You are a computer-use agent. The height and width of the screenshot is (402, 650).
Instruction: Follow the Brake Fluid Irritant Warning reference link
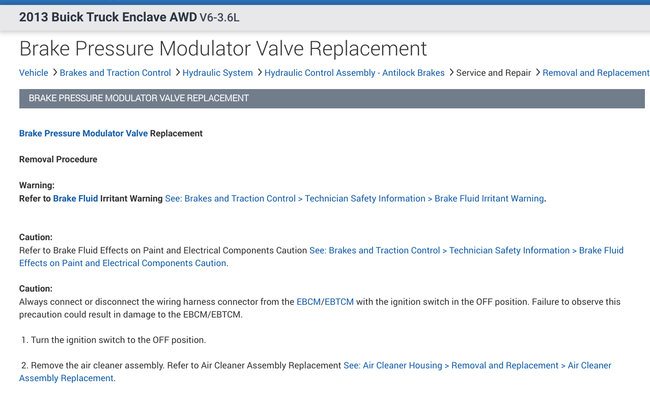[x=355, y=199]
